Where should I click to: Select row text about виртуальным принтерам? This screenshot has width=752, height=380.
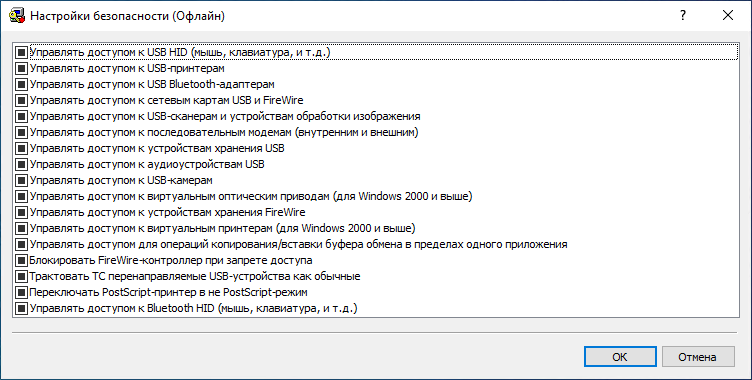pos(223,228)
